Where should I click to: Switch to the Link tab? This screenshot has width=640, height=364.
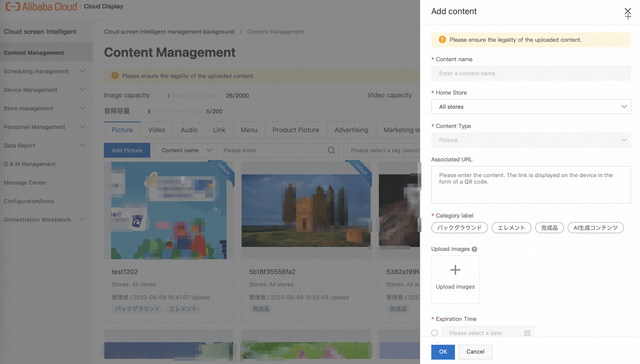pyautogui.click(x=219, y=130)
